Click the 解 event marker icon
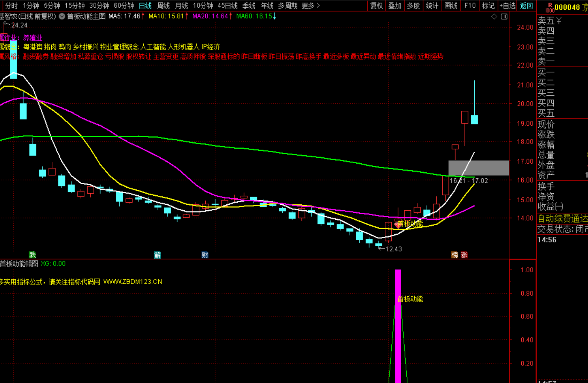Image resolution: width=588 pixels, height=383 pixels. pyautogui.click(x=158, y=255)
